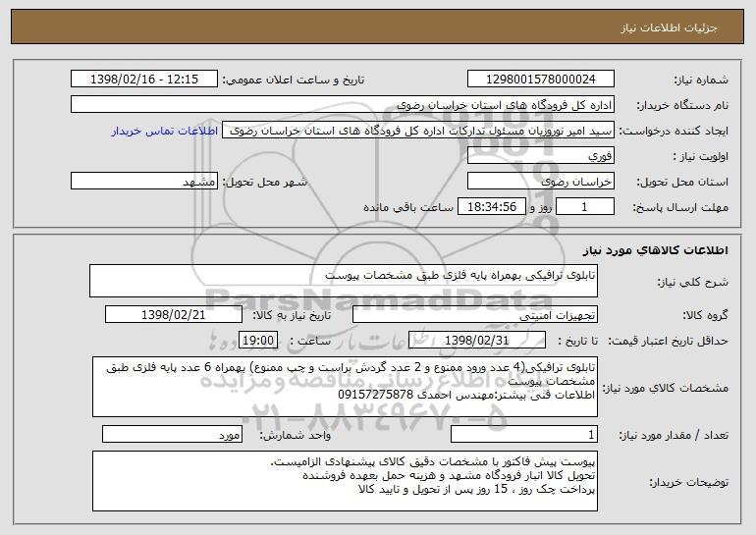
Task: Click the label توضیحات خریدار
Action: click(688, 482)
